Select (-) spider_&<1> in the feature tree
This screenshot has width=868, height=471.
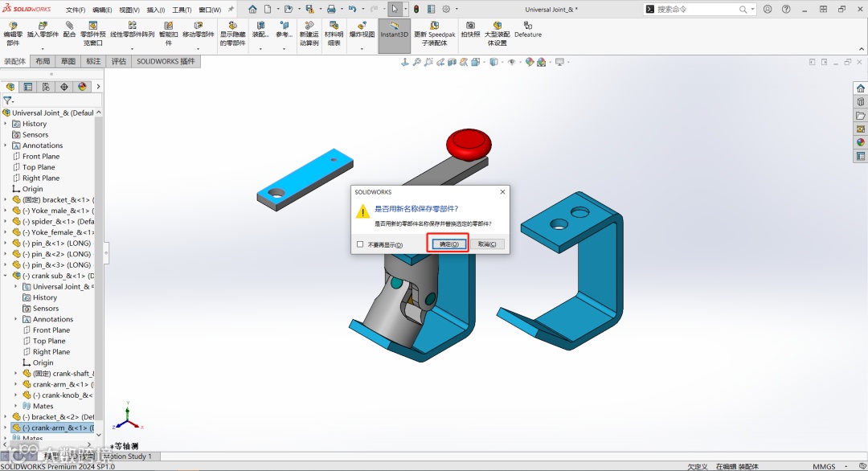[x=52, y=221]
